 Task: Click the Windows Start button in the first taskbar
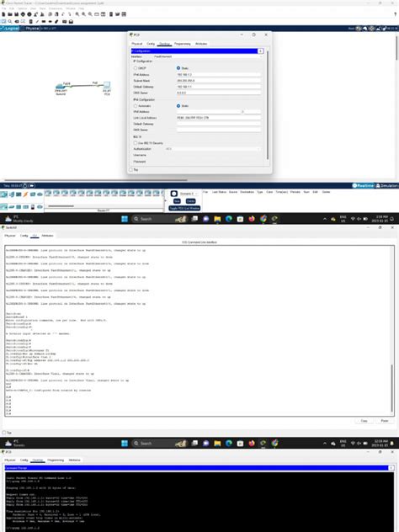[x=125, y=219]
